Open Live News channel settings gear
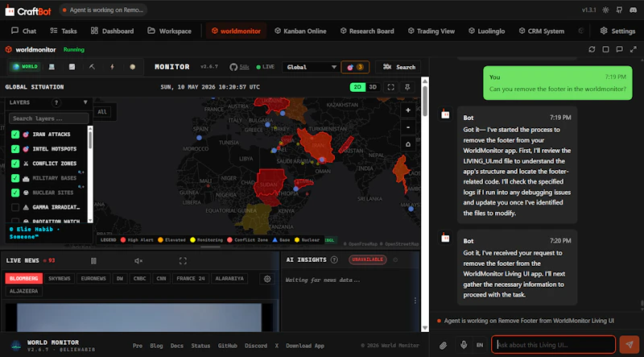 click(267, 279)
